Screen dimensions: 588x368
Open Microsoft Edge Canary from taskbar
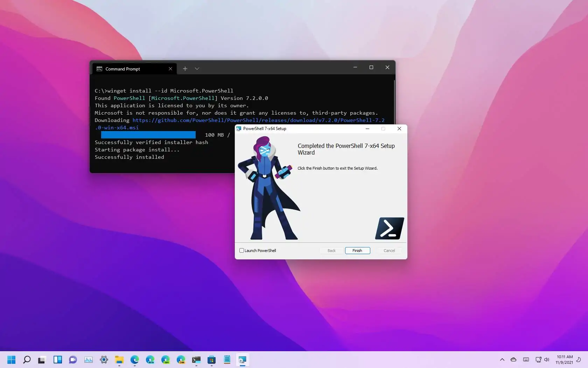coord(181,360)
